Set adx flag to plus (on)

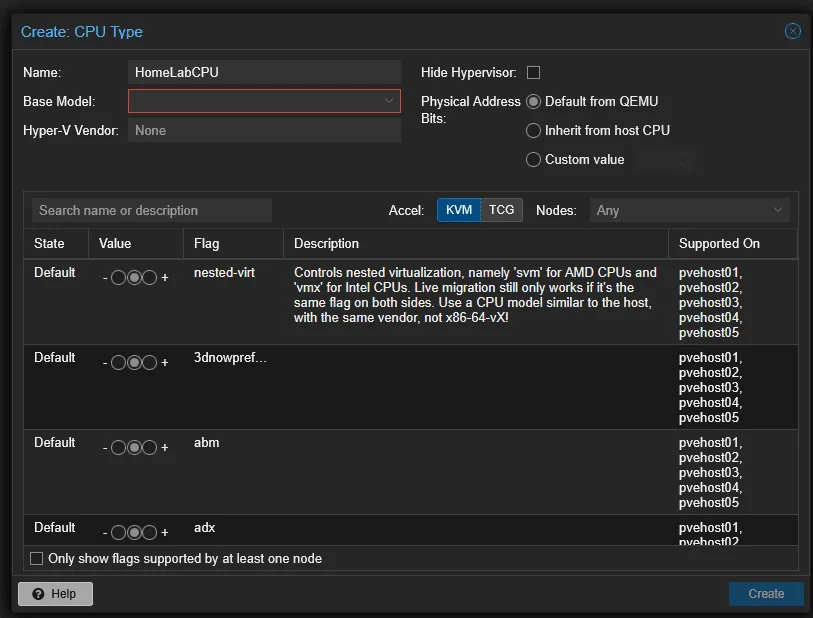click(150, 532)
